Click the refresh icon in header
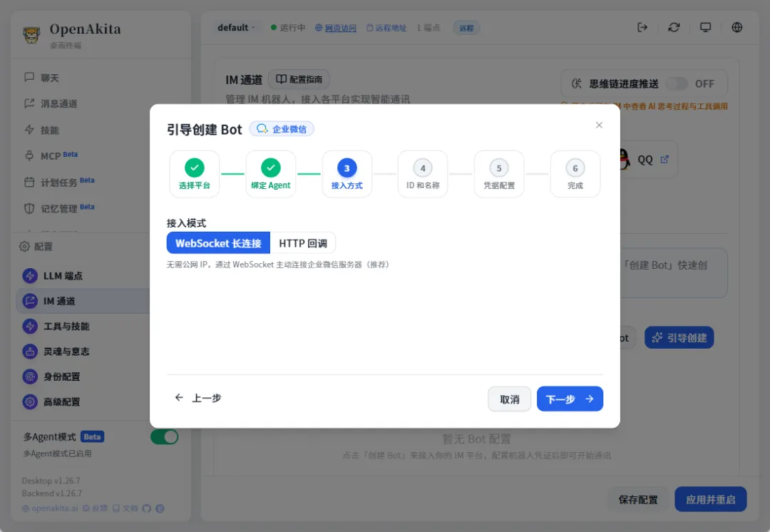The height and width of the screenshot is (532, 770). (674, 28)
